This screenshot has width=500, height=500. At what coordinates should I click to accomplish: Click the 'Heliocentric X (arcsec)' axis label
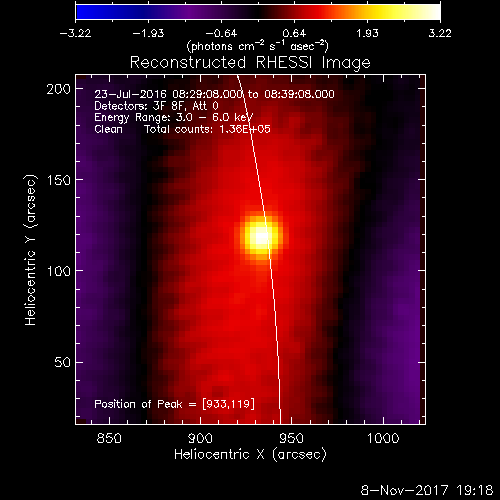[x=250, y=455]
